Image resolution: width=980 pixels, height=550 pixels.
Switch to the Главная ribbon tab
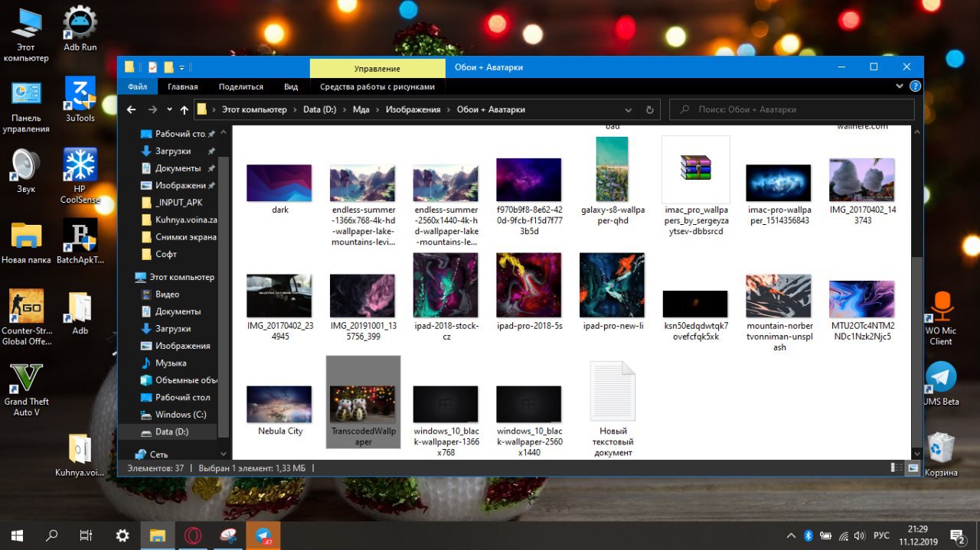click(183, 86)
